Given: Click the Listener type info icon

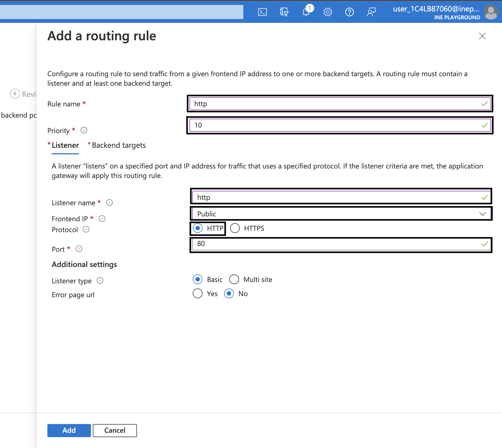Looking at the screenshot, I should tap(100, 281).
